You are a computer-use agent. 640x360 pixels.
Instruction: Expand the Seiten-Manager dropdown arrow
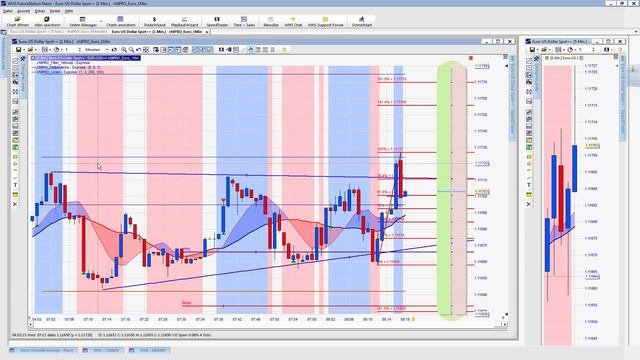tap(101, 20)
